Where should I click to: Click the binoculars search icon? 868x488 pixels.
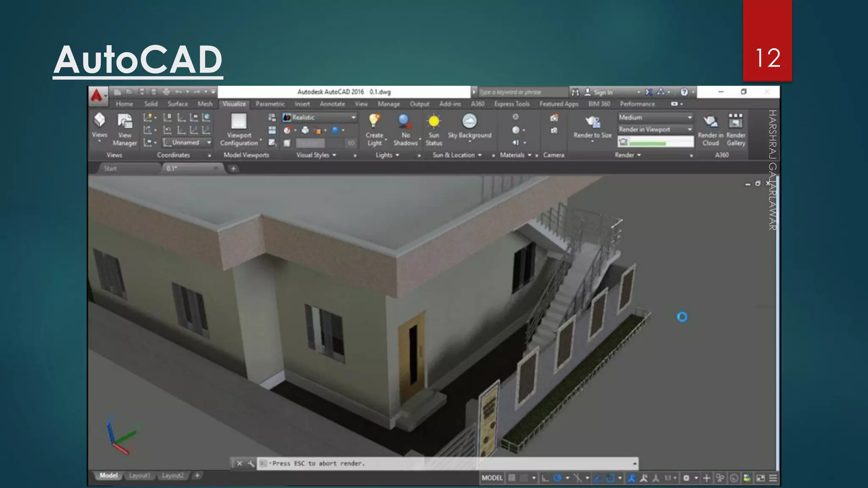[x=575, y=92]
